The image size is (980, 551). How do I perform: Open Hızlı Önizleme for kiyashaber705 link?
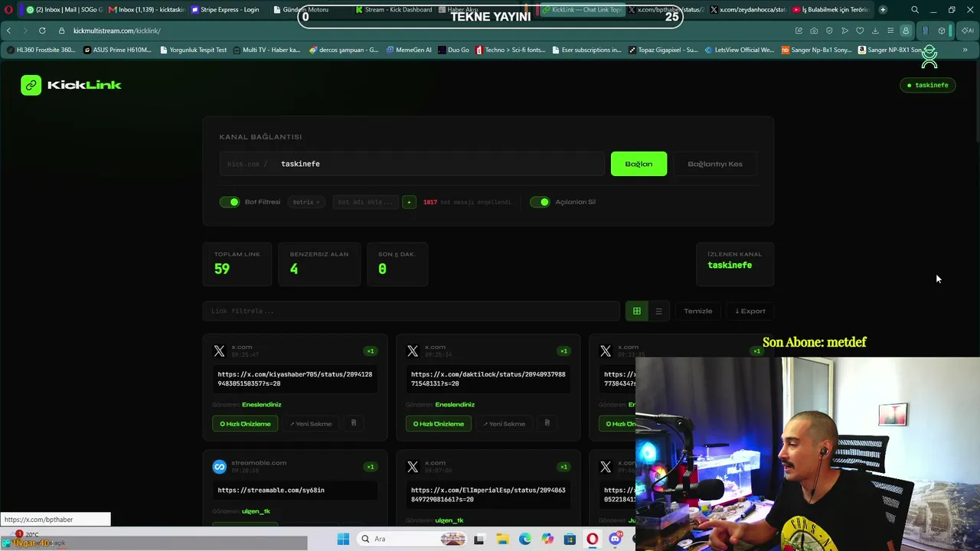[246, 424]
